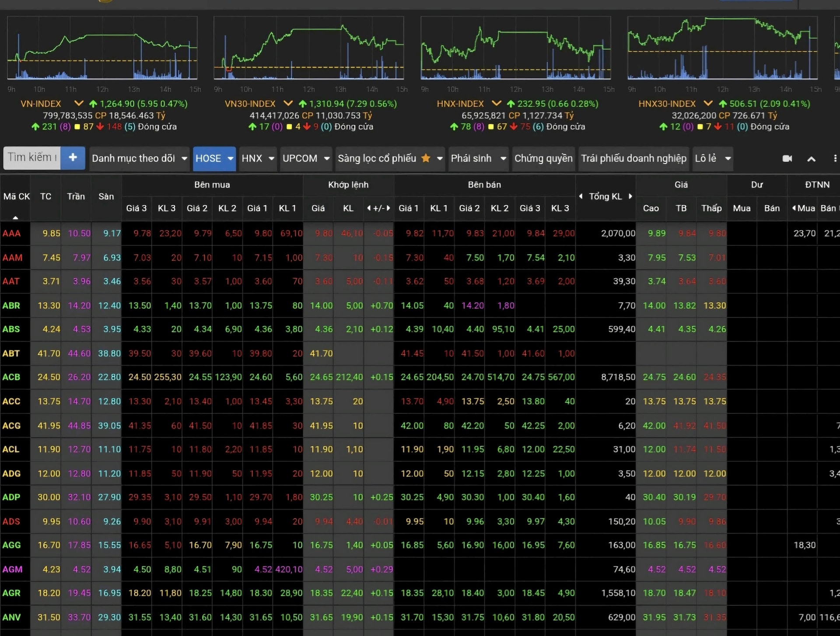
Task: Click the Cao price column header
Action: (x=651, y=208)
